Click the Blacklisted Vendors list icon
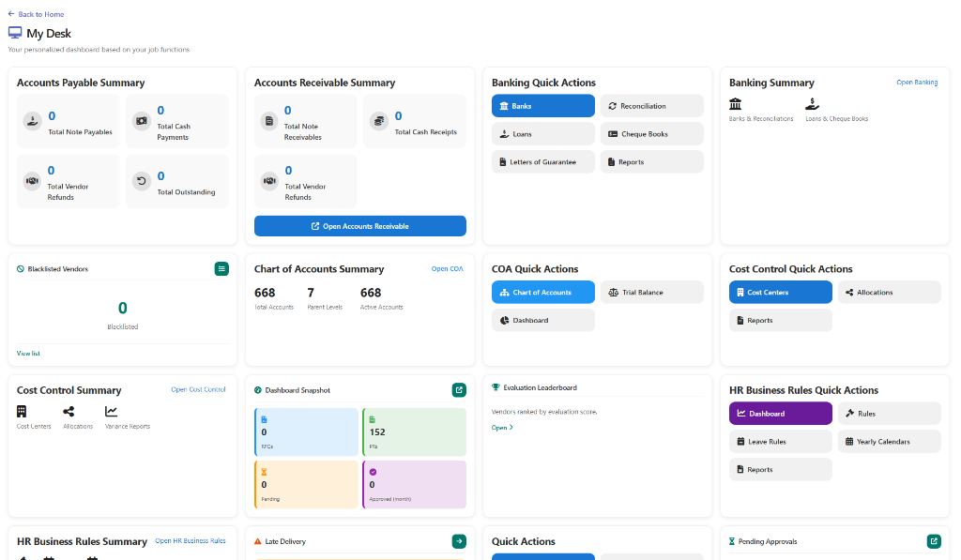Screen dimensions: 961x560 pos(221,269)
